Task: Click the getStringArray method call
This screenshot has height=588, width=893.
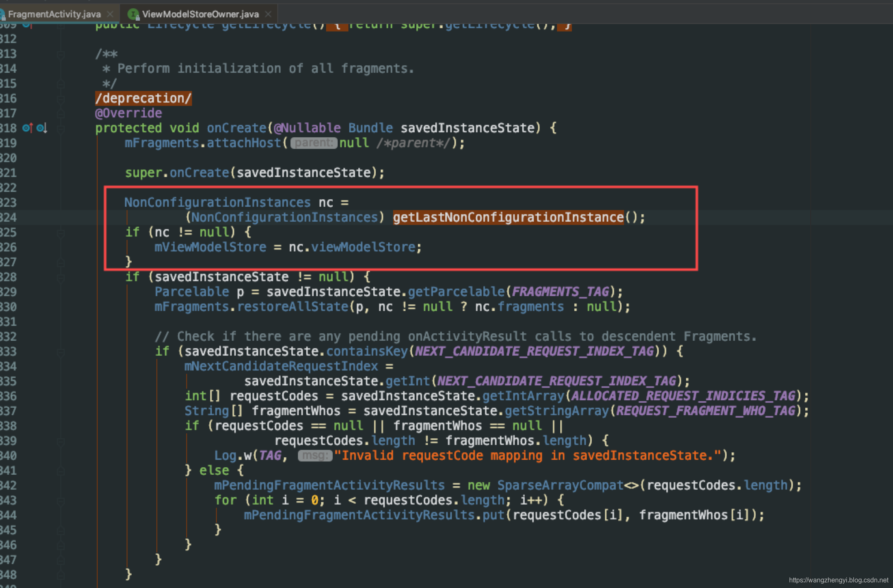Action: (x=557, y=411)
